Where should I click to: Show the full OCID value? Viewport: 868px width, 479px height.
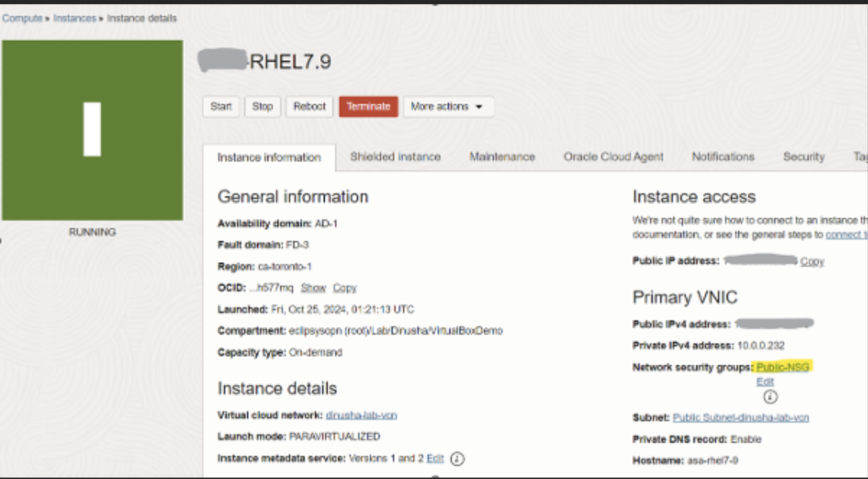pyautogui.click(x=313, y=287)
